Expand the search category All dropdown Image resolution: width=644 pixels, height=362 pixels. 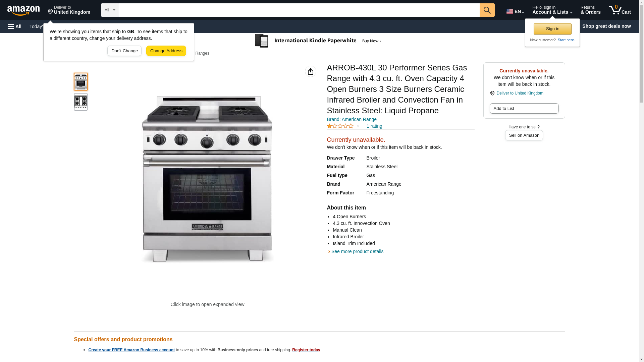110,10
